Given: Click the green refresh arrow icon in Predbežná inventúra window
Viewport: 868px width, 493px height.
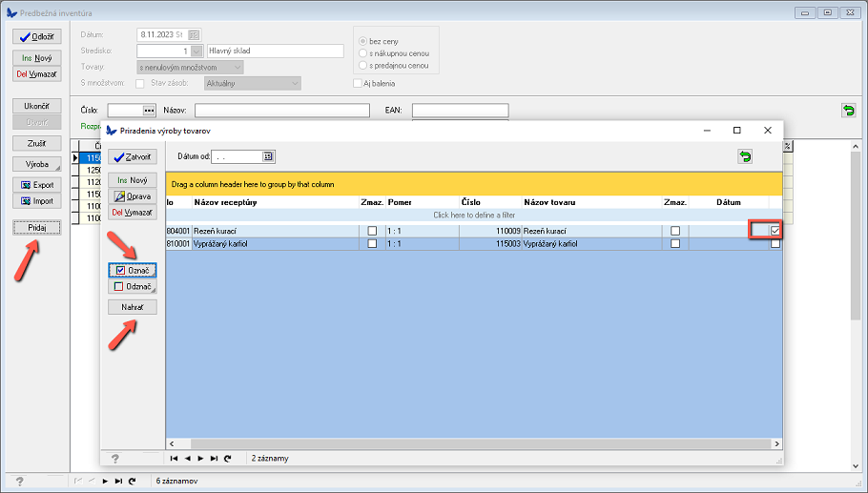Looking at the screenshot, I should [x=848, y=110].
